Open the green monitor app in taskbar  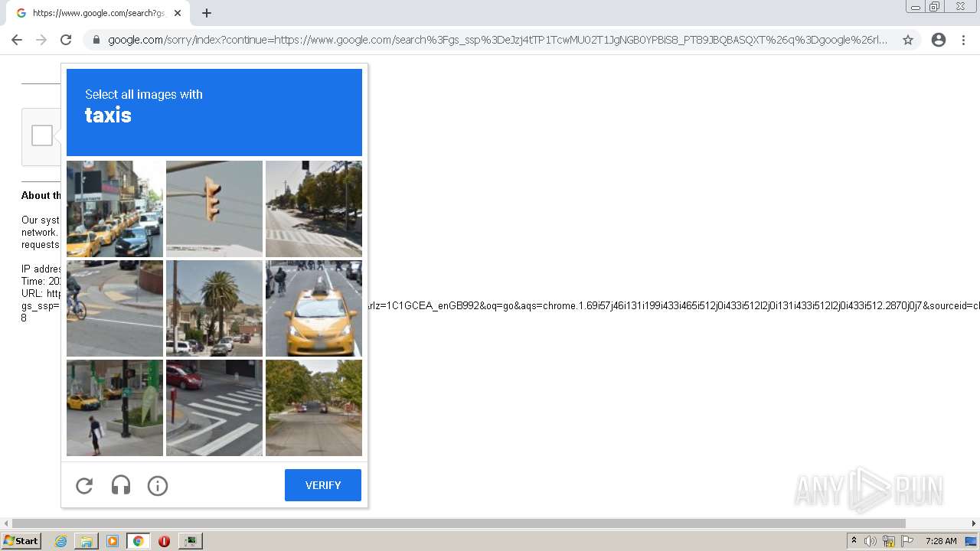(190, 541)
